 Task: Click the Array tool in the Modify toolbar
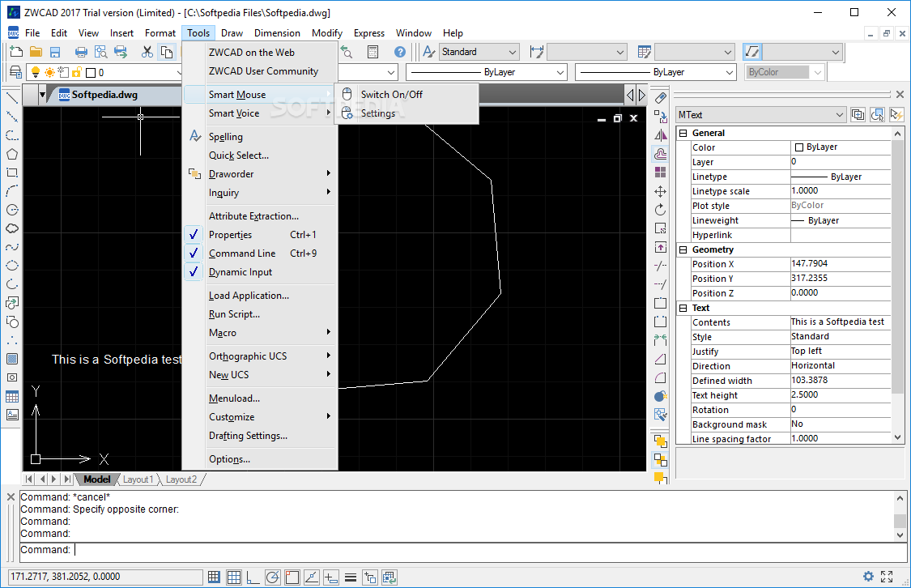click(x=661, y=173)
